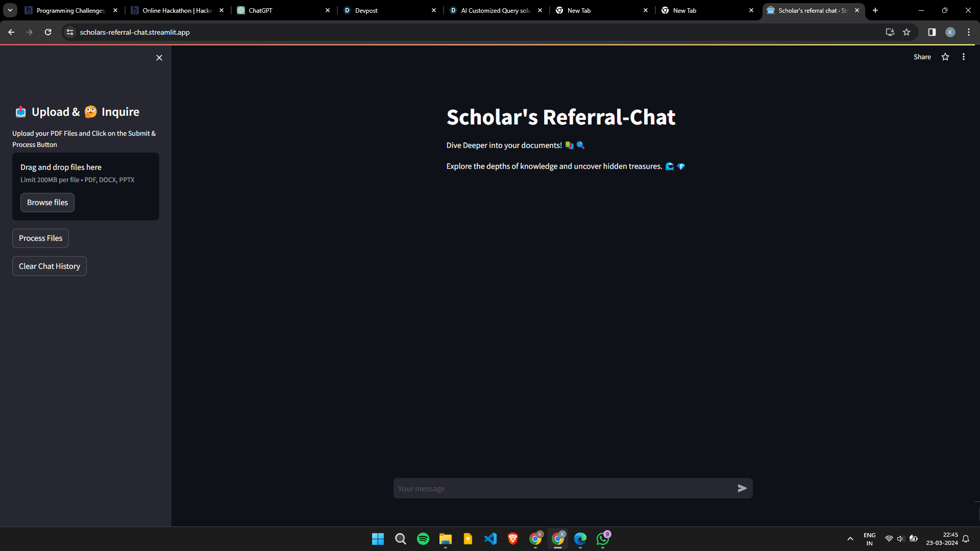Open Windows Search from the taskbar

[x=400, y=539]
